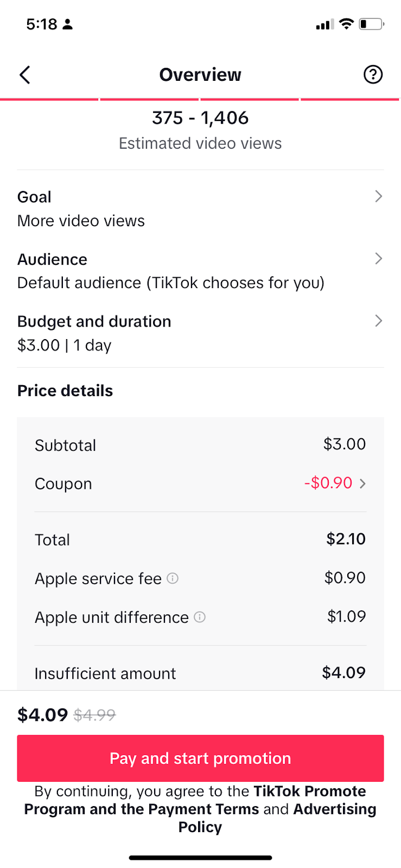Viewport: 401px width, 868px height.
Task: Tap the $3.00 | 1 day budget text
Action: click(64, 345)
